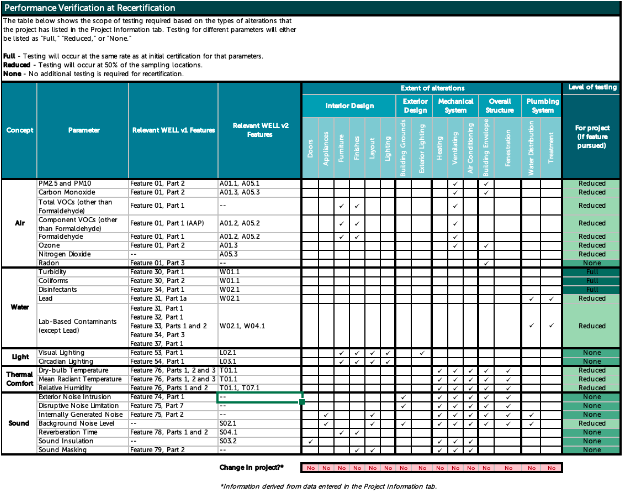This screenshot has height=497, width=627.
Task: Select the Water concept cell
Action: pyautogui.click(x=19, y=307)
